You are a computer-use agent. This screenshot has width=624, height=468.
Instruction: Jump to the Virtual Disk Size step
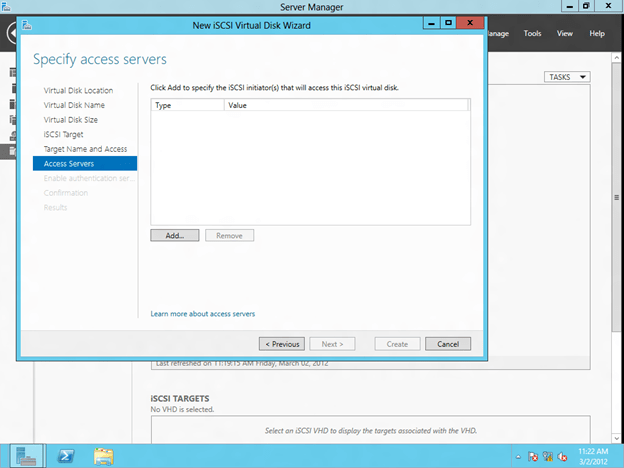70,120
